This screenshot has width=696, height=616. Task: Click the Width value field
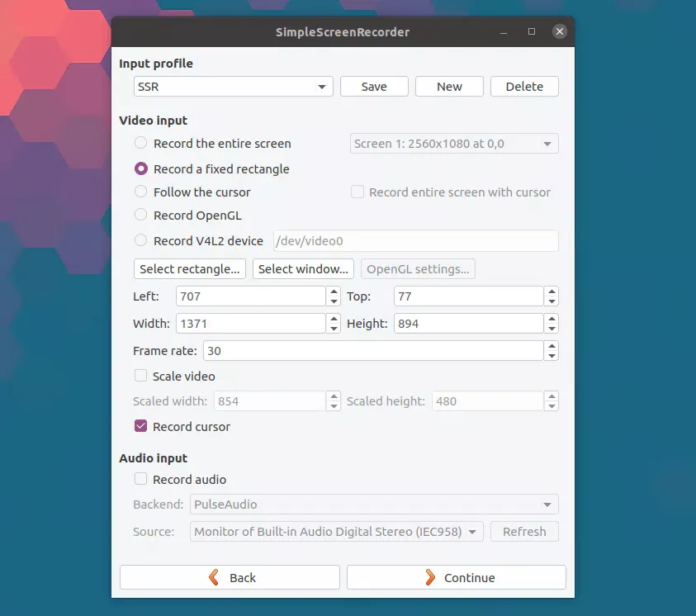[x=251, y=324]
